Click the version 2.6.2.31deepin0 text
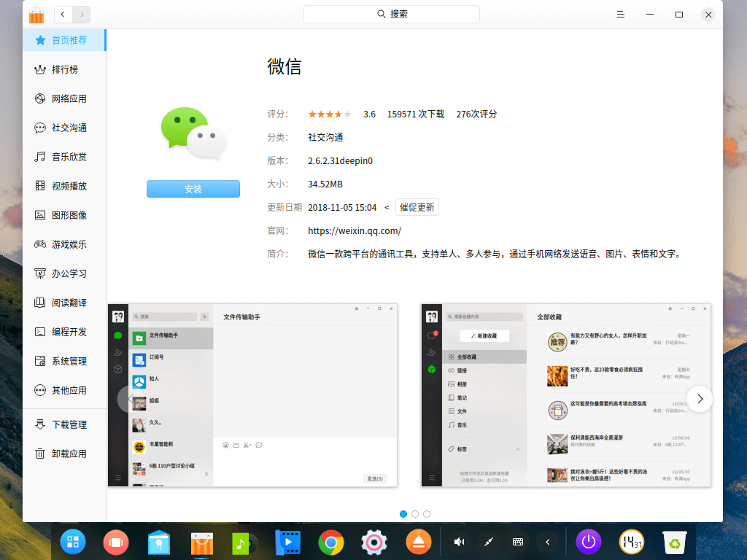Image resolution: width=747 pixels, height=560 pixels. point(340,161)
